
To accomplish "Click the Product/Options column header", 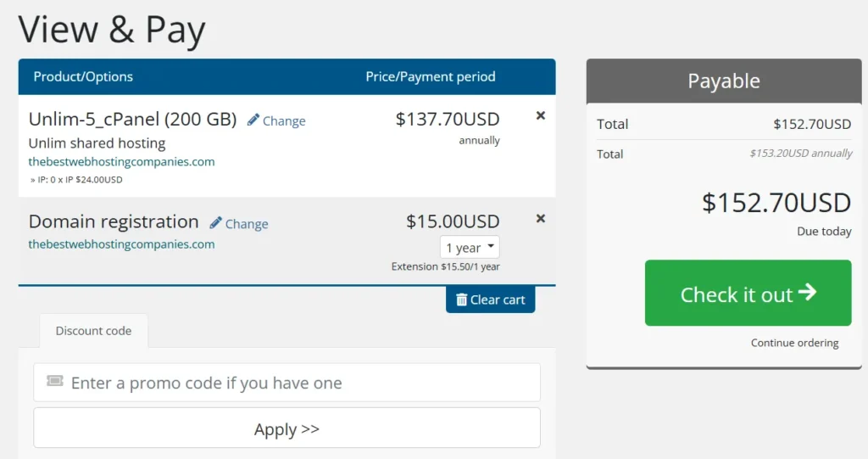I will (x=83, y=76).
